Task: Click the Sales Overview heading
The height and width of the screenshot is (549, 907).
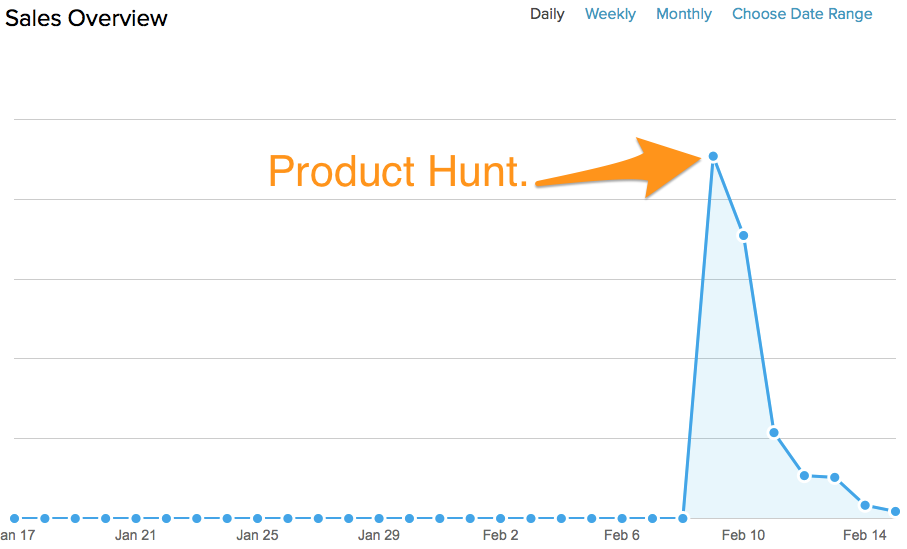Action: [x=87, y=18]
